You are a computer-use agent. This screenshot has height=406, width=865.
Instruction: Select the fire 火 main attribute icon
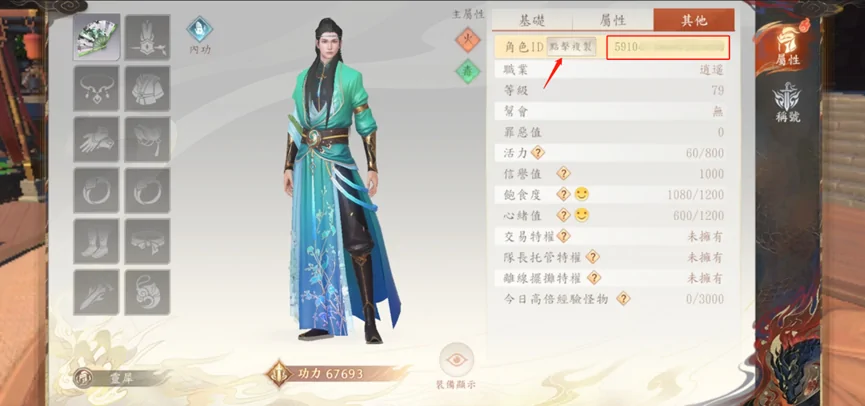pyautogui.click(x=468, y=40)
